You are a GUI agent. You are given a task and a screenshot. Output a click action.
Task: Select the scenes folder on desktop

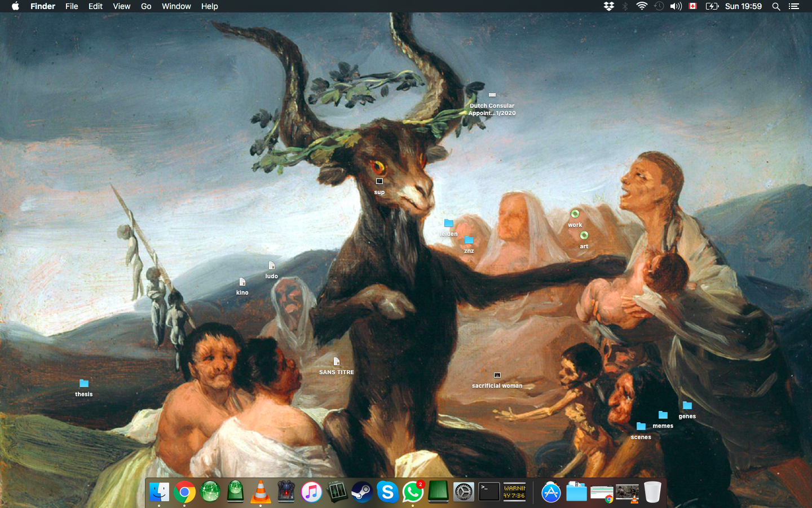coord(641,426)
